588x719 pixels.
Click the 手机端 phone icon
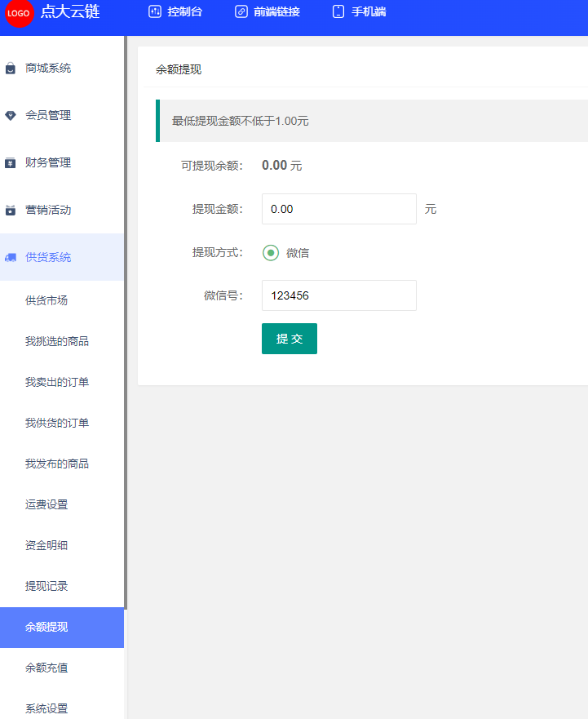pyautogui.click(x=338, y=12)
